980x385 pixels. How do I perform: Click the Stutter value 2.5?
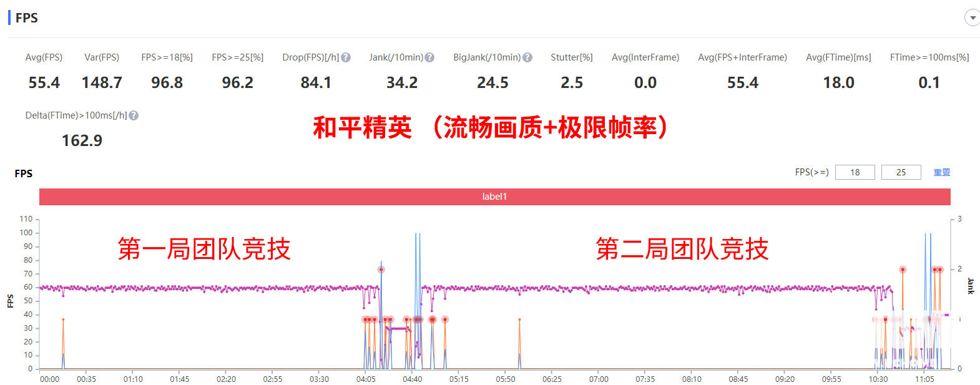point(572,83)
